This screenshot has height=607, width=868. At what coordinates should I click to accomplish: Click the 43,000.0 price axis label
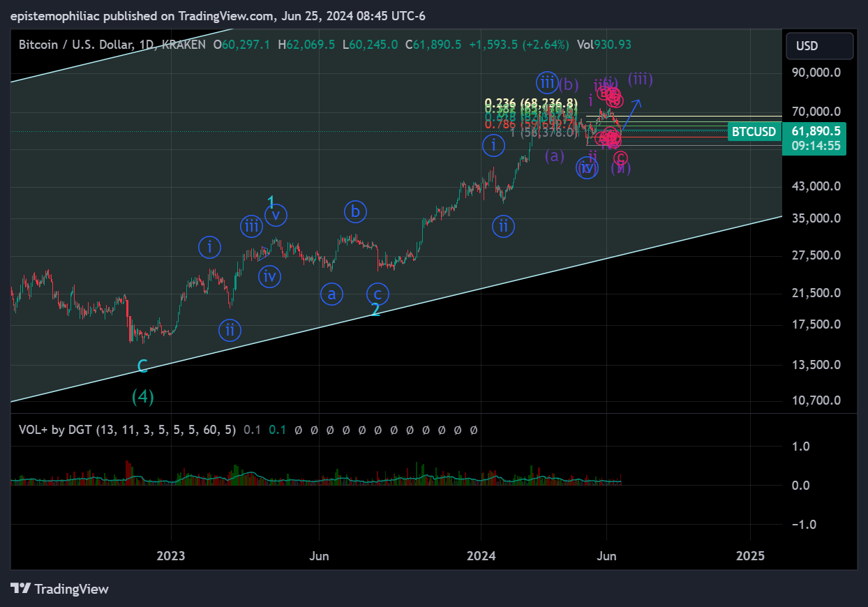(x=815, y=186)
